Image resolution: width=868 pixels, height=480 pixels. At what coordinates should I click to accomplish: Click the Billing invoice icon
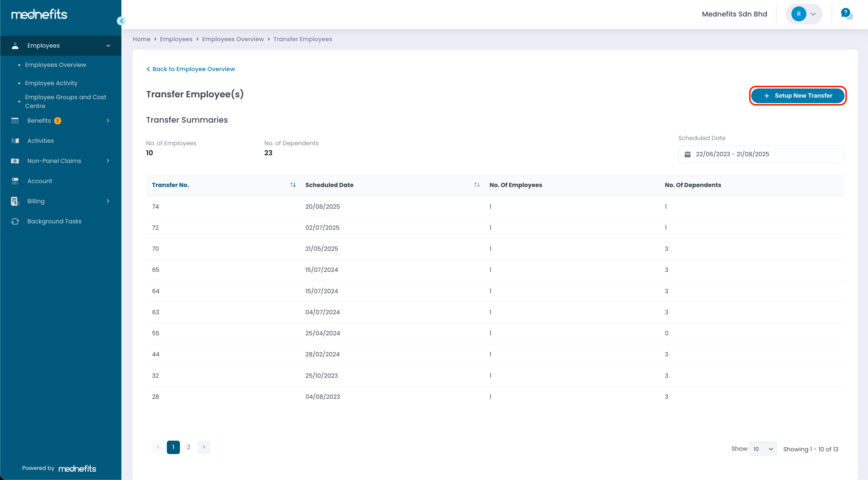(15, 201)
